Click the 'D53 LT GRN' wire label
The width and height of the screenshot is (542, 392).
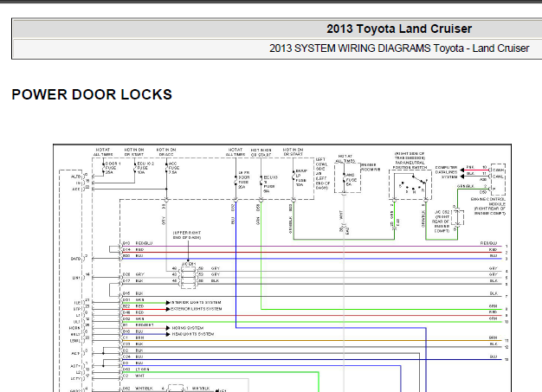[136, 370]
